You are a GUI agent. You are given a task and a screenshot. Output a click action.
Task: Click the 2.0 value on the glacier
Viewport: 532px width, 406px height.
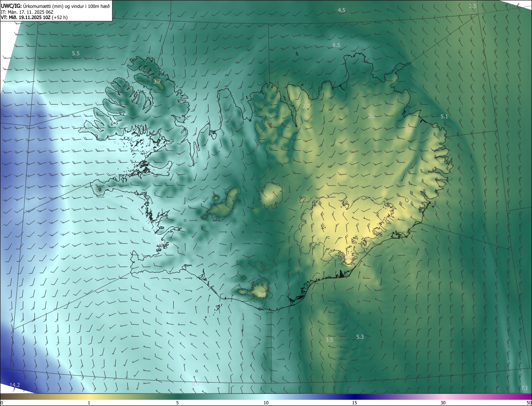click(x=269, y=197)
